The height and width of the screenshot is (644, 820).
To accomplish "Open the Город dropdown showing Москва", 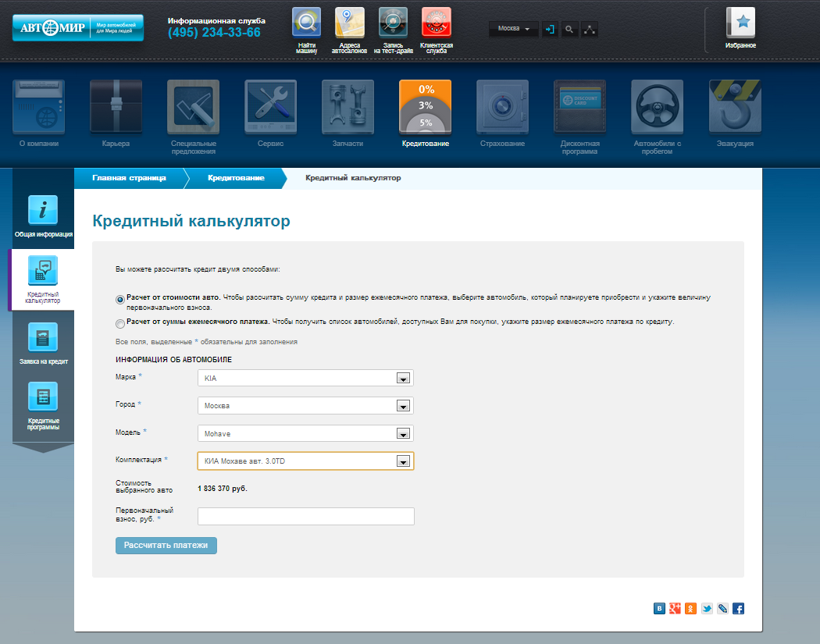I will click(x=305, y=406).
